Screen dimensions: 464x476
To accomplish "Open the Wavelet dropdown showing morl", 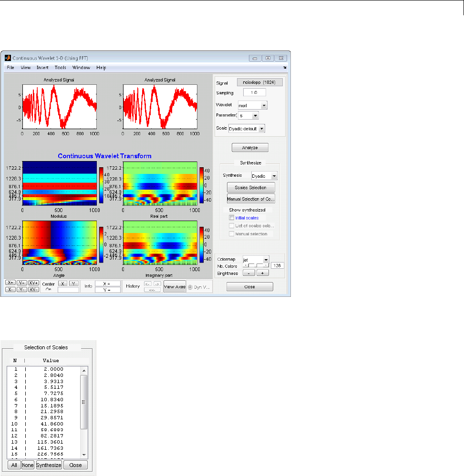I will 253,105.
